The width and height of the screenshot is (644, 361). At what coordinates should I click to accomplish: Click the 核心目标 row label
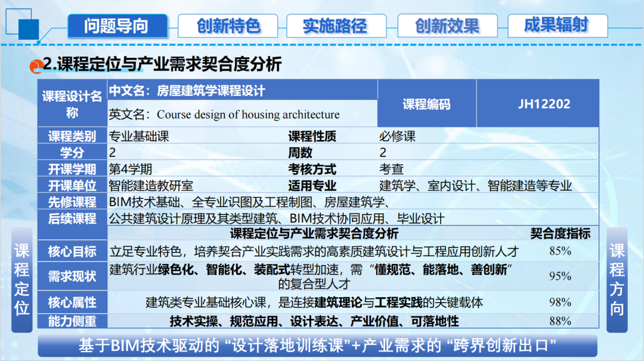click(72, 251)
